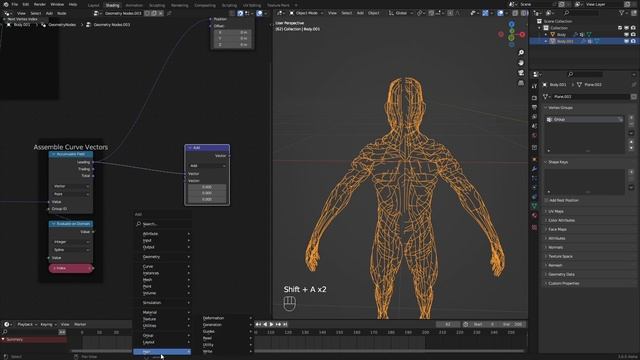The width and height of the screenshot is (640, 360).
Task: Collapse the Shape Keys panel
Action: tap(558, 162)
